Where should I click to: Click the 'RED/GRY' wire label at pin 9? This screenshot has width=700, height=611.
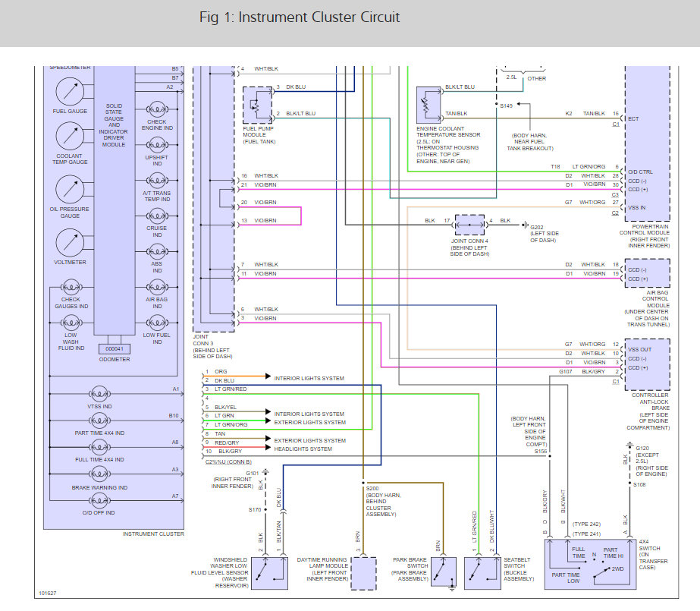(227, 443)
